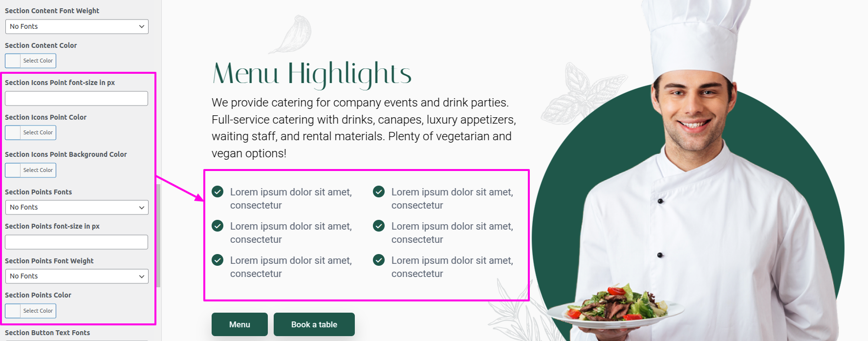Focus the Section Points font-size input
Image resolution: width=868 pixels, height=341 pixels.
click(77, 242)
